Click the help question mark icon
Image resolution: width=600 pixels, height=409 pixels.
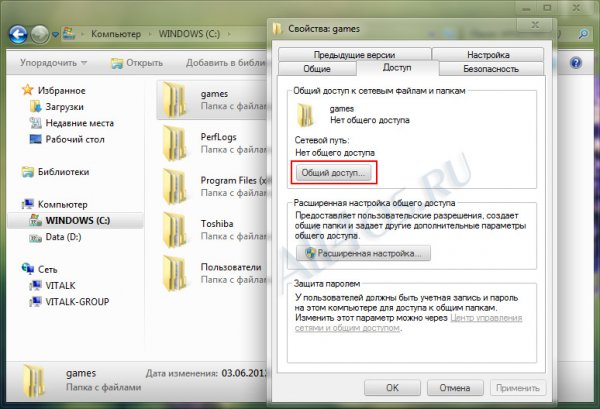point(576,63)
